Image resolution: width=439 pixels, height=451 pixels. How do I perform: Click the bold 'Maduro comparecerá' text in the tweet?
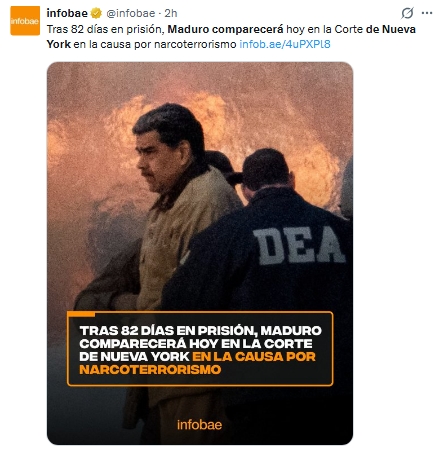pos(225,29)
